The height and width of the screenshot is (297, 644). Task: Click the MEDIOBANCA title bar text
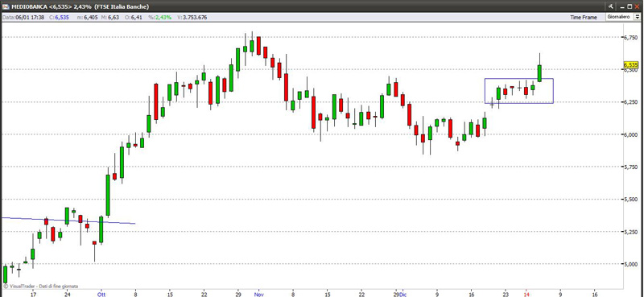tap(80, 6)
